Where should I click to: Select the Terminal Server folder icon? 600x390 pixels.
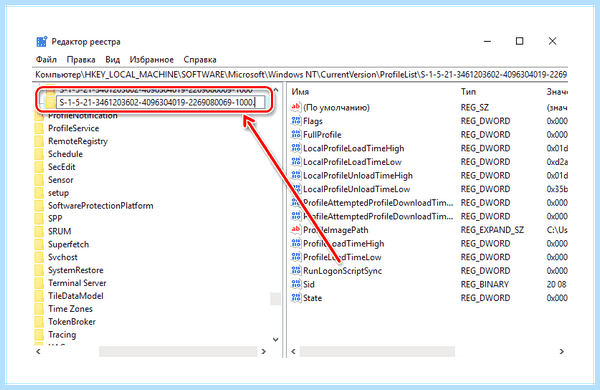pyautogui.click(x=39, y=283)
